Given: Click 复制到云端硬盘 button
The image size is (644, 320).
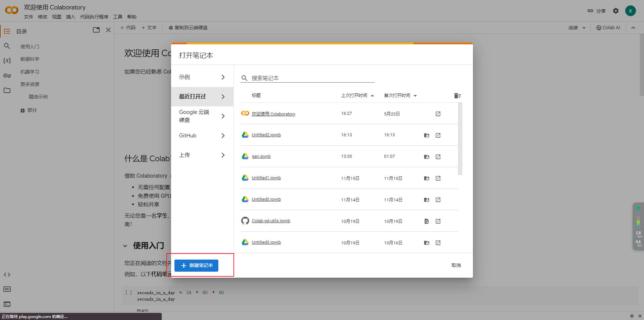Looking at the screenshot, I should pyautogui.click(x=188, y=28).
